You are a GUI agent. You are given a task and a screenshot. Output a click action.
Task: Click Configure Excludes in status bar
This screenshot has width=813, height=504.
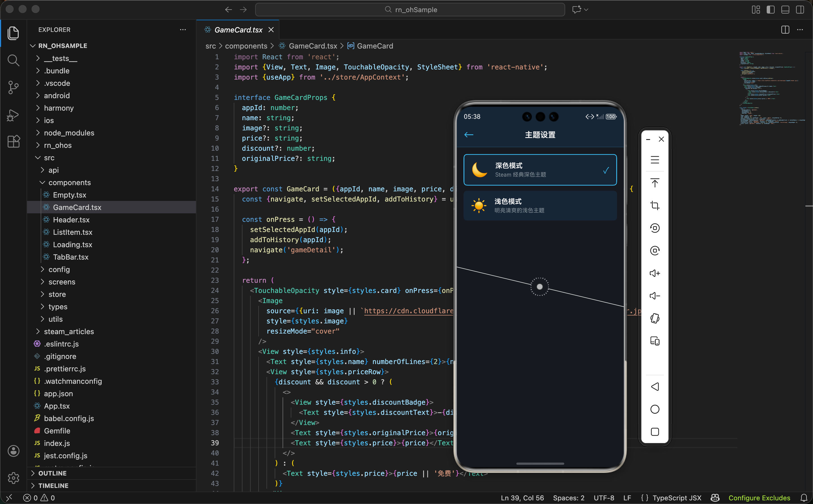click(759, 498)
